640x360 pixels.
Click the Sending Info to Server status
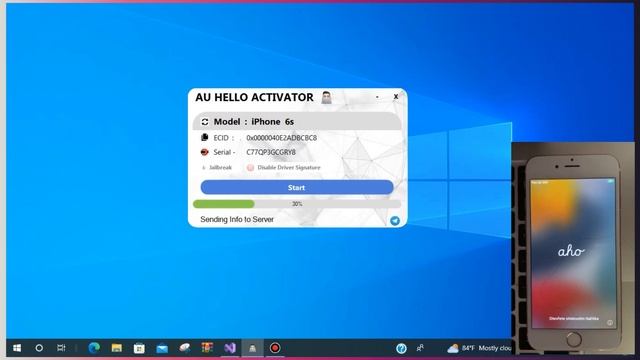pyautogui.click(x=237, y=219)
